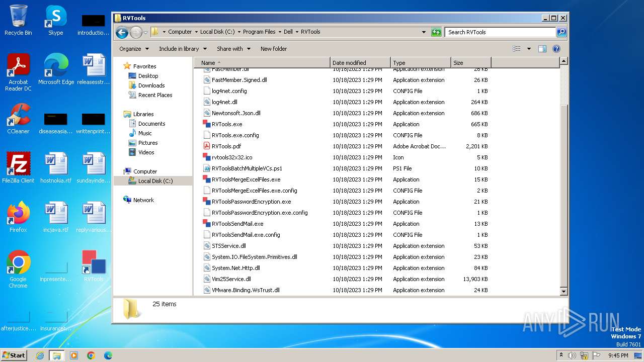This screenshot has height=362, width=644.
Task: Open Downloads in navigation pane
Action: click(151, 85)
